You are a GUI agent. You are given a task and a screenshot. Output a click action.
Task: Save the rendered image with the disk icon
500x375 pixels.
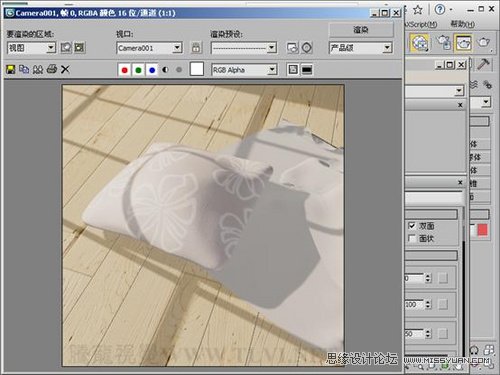coord(11,69)
